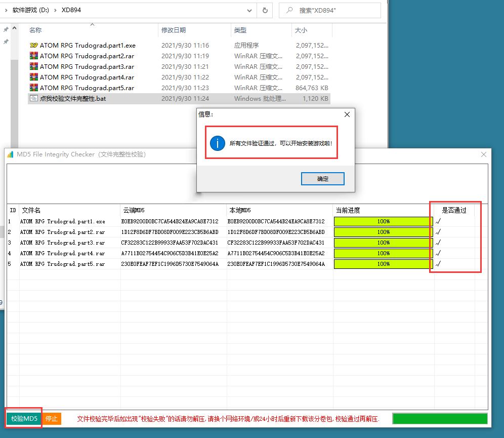Click the 是否通过 column header
This screenshot has width=504, height=438.
point(454,210)
